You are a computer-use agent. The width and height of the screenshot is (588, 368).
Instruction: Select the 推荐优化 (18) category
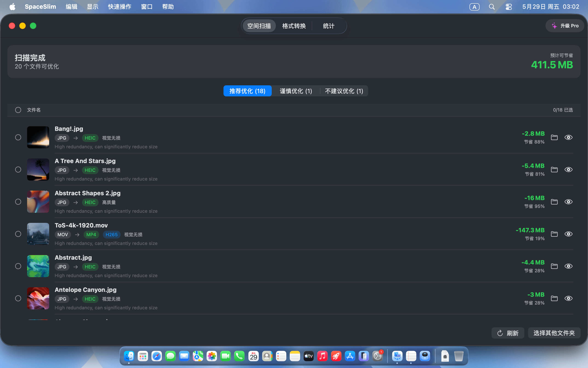[x=247, y=91]
